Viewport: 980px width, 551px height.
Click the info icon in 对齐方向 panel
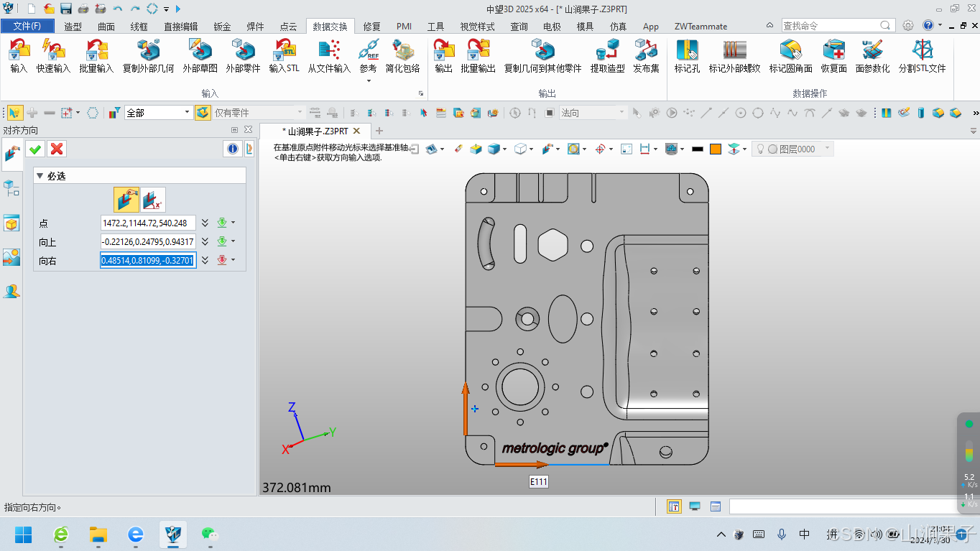[232, 149]
